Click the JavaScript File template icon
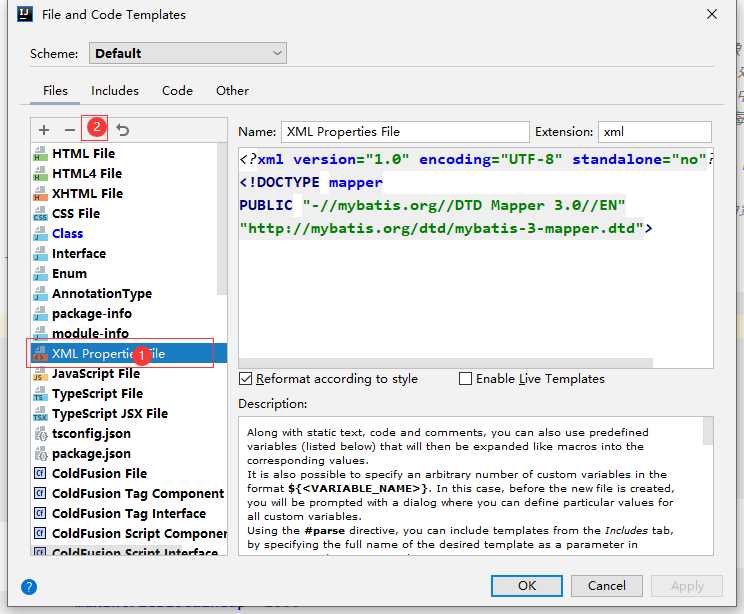This screenshot has width=744, height=614. click(40, 373)
